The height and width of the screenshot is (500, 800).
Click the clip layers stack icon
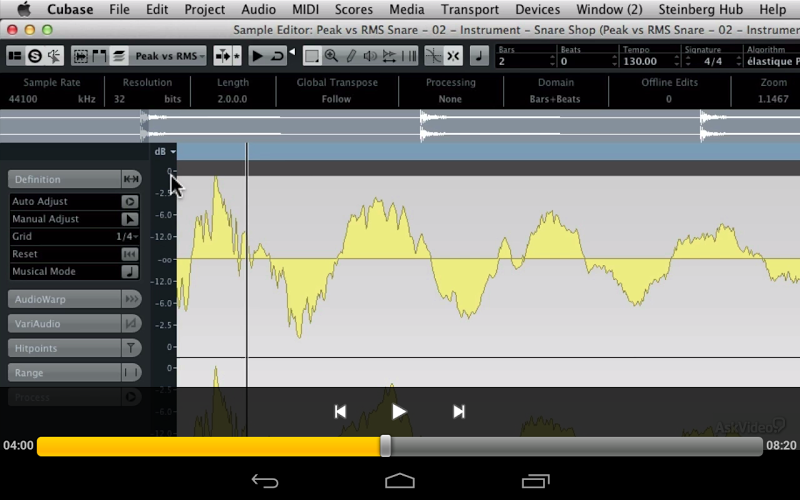[119, 56]
